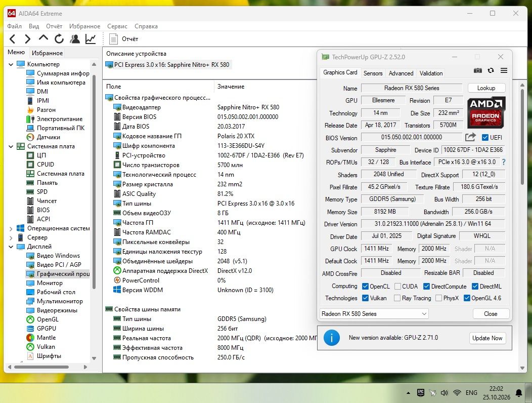
Task: Toggle the DirectML checkbox
Action: [x=475, y=287]
